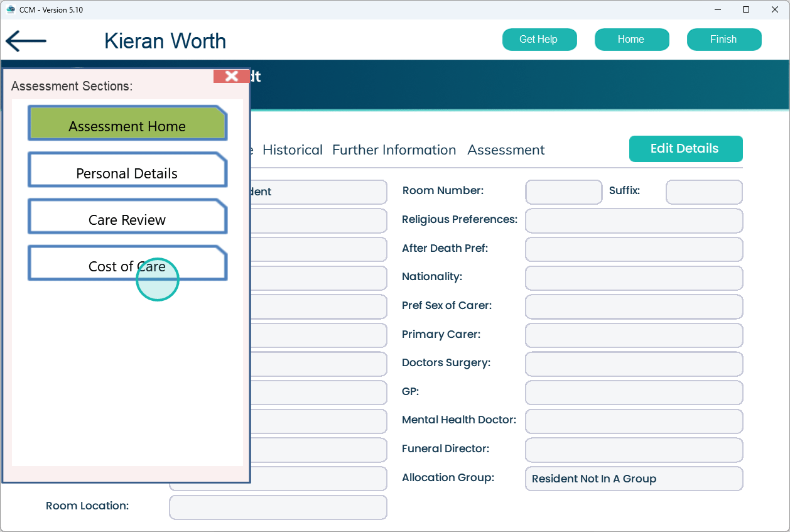Close the Assessment Sections popup
Screen dimensions: 790x532
point(232,76)
